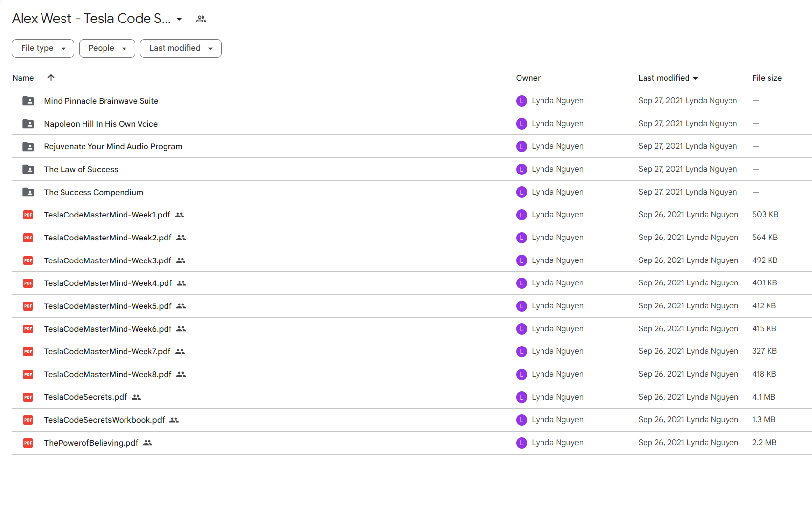Click the shared icon beside TeslaCodeSecretsWorkbook.pdf
Screen dimensions: 812x521
(x=174, y=420)
